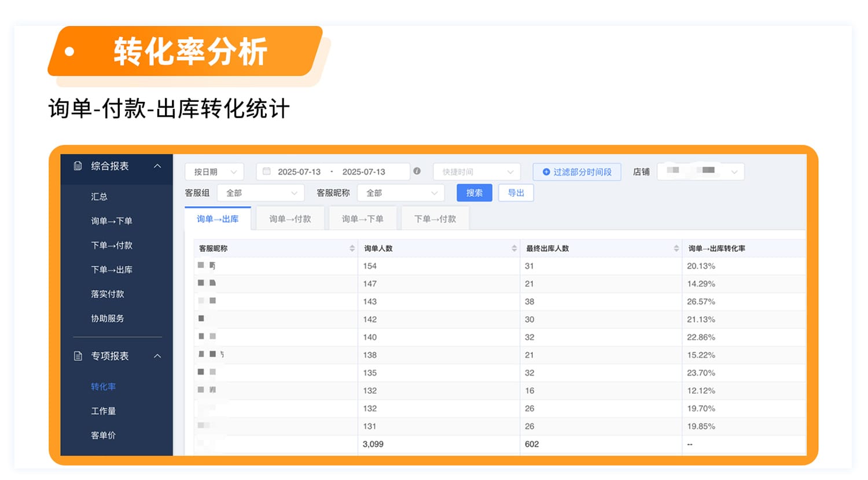Sort by 询单人数 column sort icon
The image size is (868, 480).
pos(514,248)
